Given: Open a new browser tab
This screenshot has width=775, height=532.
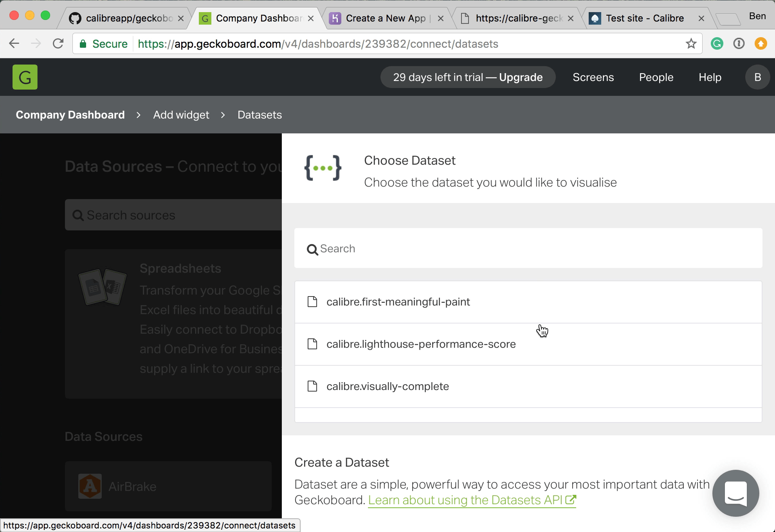Looking at the screenshot, I should coord(728,19).
